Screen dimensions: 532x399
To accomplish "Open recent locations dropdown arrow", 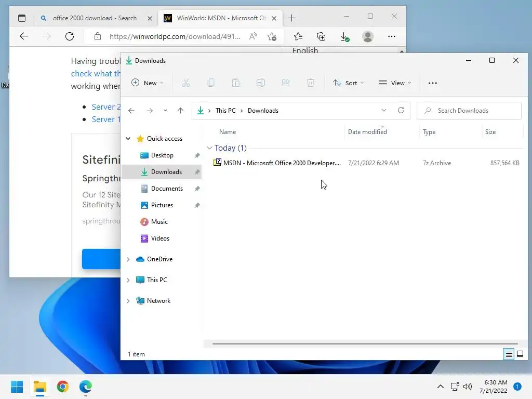I will pos(165,111).
